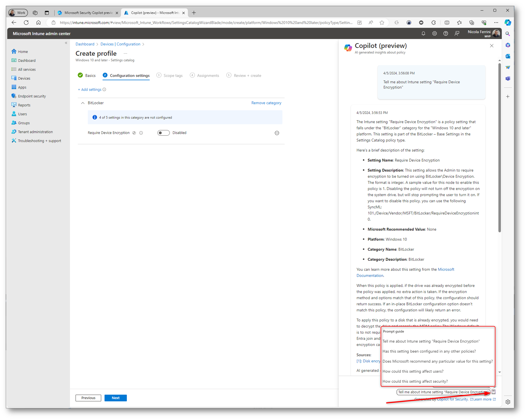Image resolution: width=526 pixels, height=420 pixels.
Task: Click browser Home button
Action: [38, 23]
